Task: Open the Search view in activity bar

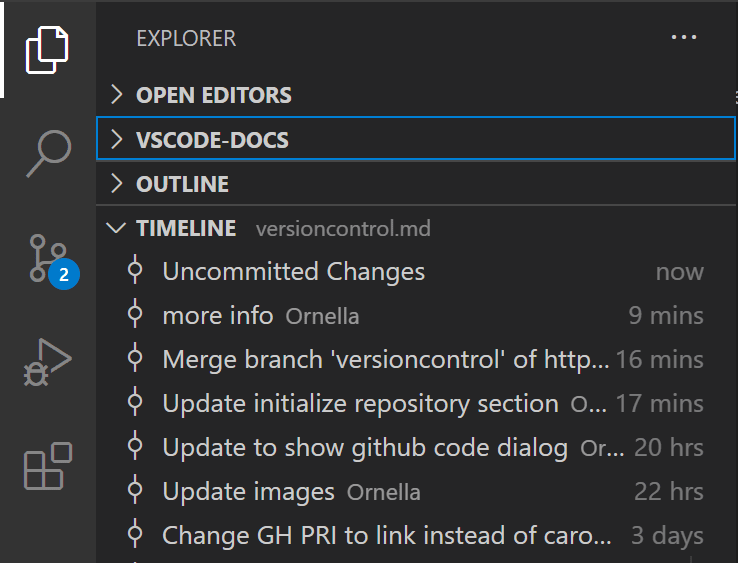Action: pyautogui.click(x=47, y=153)
